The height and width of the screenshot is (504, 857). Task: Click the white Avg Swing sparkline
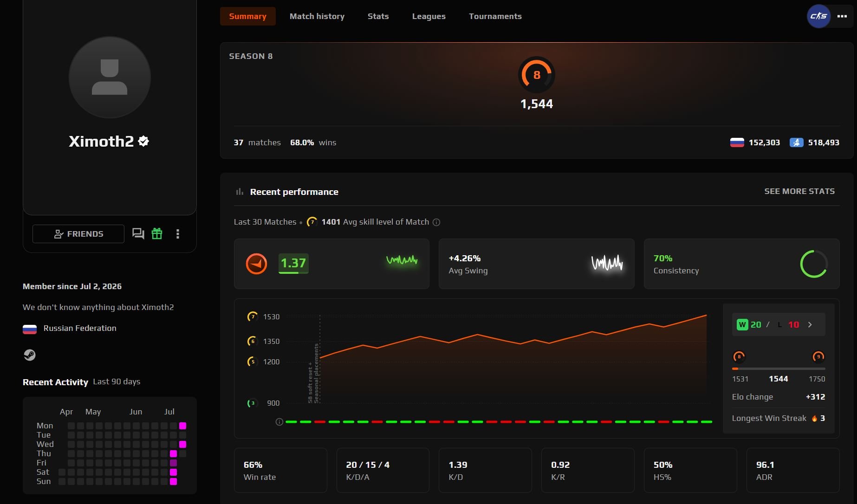(607, 263)
